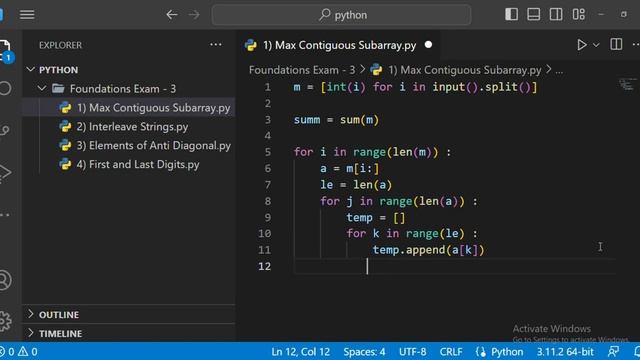Click Foundations Exam - 3 breadcrumb
The image size is (640, 360).
point(302,70)
